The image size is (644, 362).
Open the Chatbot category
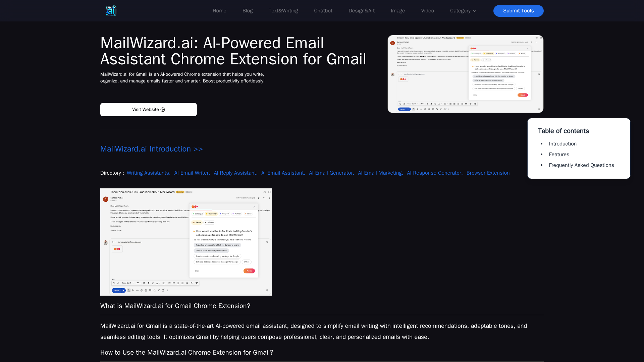tap(323, 11)
